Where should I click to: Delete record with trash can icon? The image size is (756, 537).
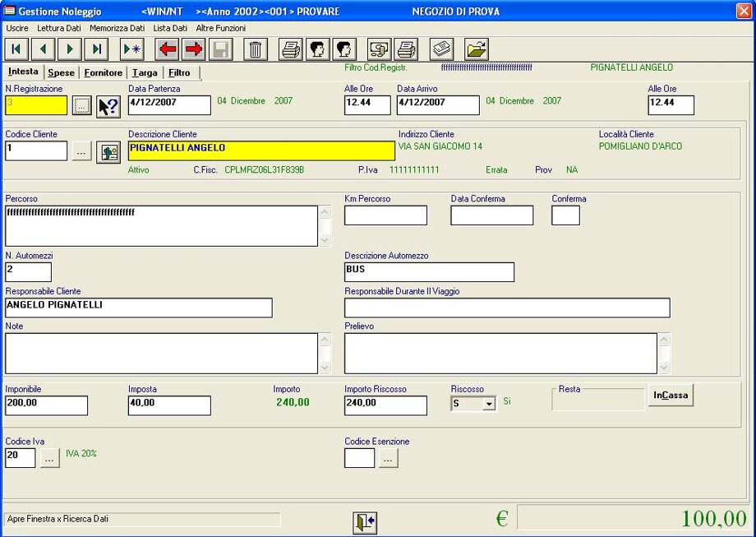[x=256, y=49]
